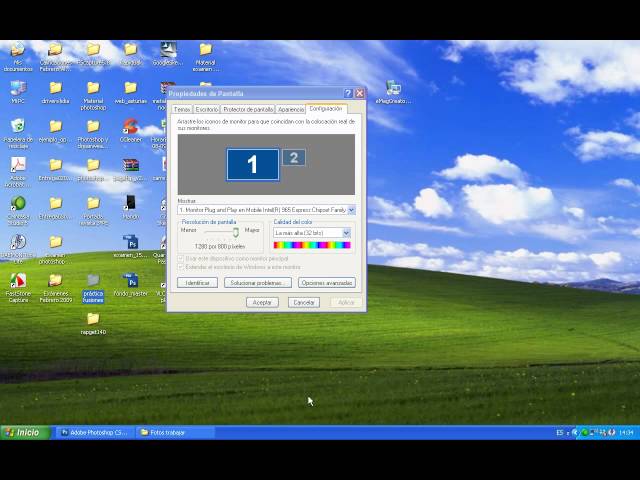Open the GoogleRe... desktop icon

[x=168, y=53]
